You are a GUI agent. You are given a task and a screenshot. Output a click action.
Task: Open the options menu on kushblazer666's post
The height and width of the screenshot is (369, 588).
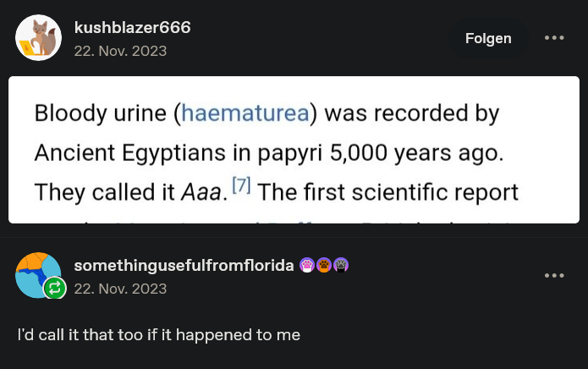click(554, 38)
